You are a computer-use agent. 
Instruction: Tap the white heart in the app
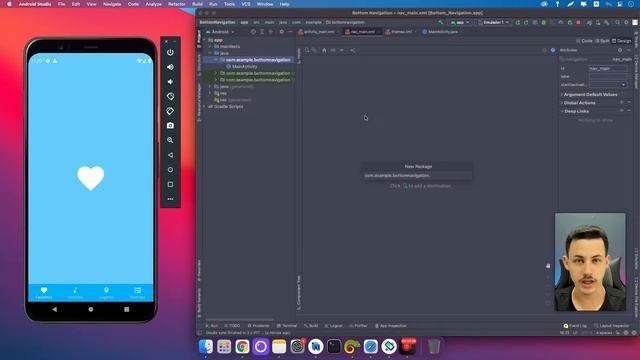pos(91,178)
